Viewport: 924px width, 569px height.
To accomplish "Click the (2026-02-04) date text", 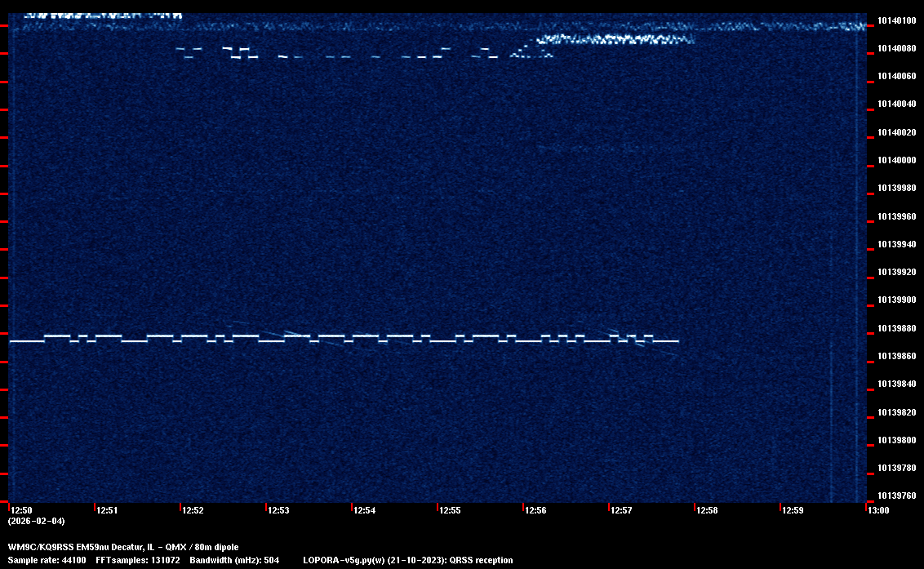I will point(36,521).
